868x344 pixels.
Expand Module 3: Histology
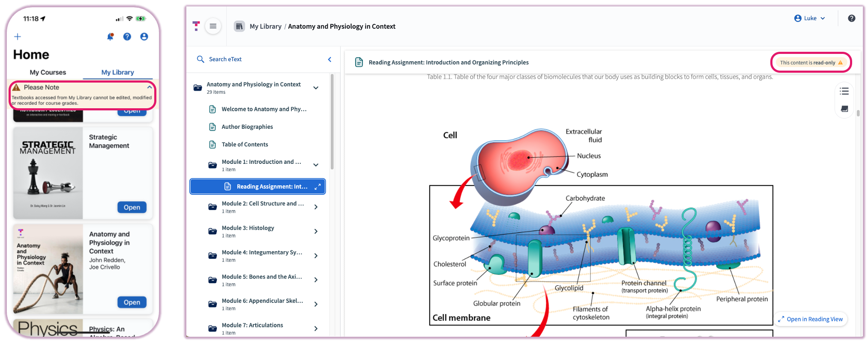tap(316, 231)
